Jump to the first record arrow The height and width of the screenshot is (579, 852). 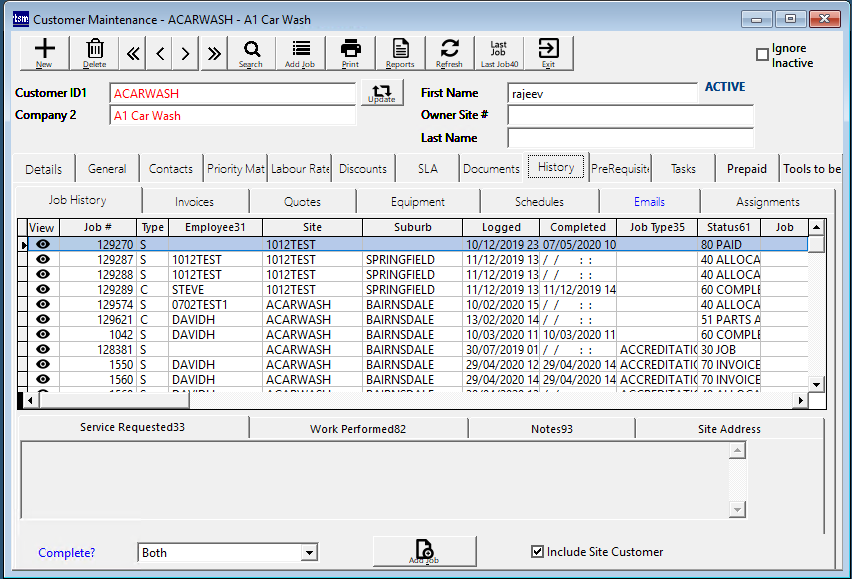coord(132,53)
